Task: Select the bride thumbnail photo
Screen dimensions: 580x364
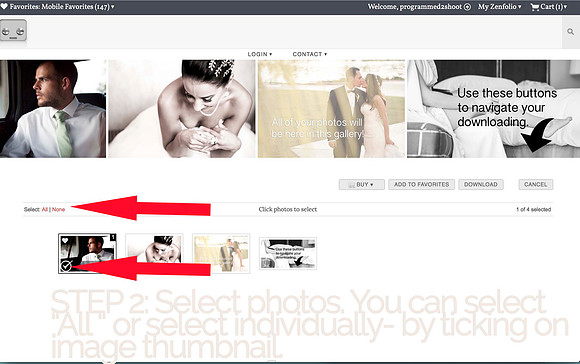Action: point(154,253)
